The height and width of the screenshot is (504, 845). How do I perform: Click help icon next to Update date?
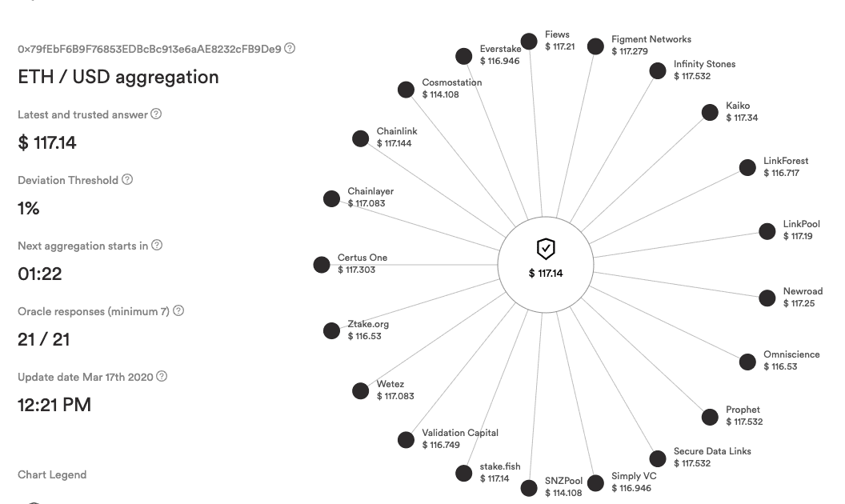pos(162,376)
